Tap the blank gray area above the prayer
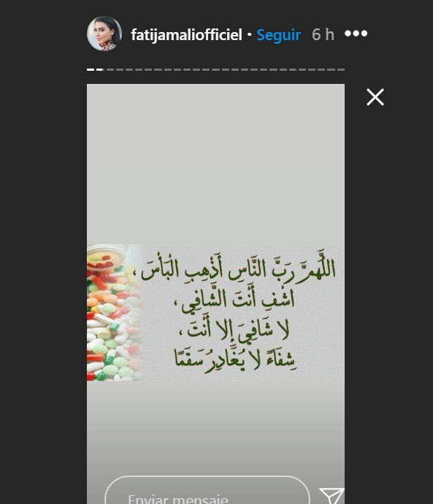The image size is (433, 504). point(215,164)
